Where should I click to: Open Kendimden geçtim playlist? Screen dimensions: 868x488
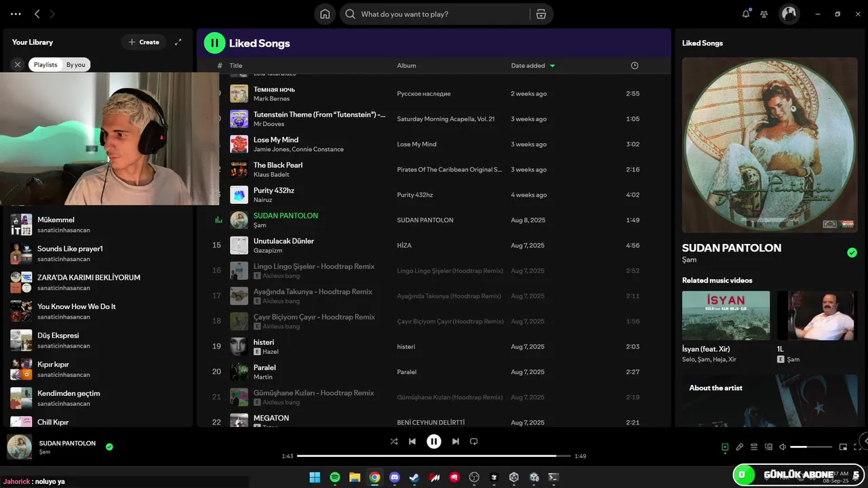[x=98, y=398]
